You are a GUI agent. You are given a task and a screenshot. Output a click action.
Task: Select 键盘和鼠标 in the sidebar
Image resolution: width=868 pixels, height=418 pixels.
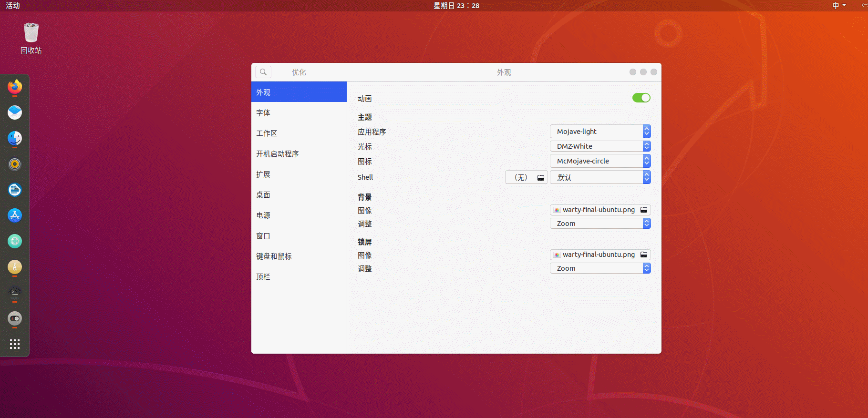click(x=299, y=256)
